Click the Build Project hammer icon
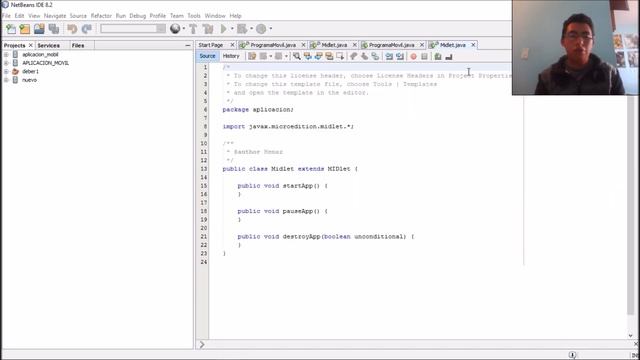Image resolution: width=640 pixels, height=360 pixels. tap(193, 29)
